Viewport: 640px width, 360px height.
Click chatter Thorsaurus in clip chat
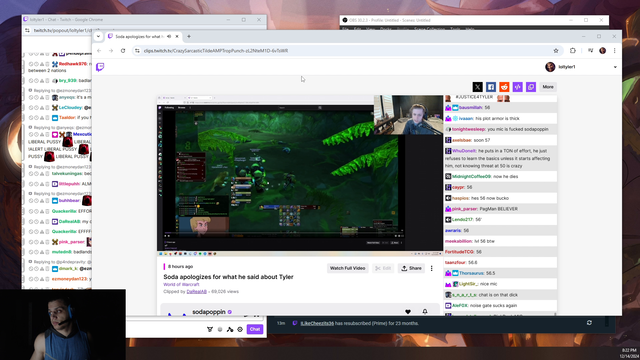tap(471, 273)
